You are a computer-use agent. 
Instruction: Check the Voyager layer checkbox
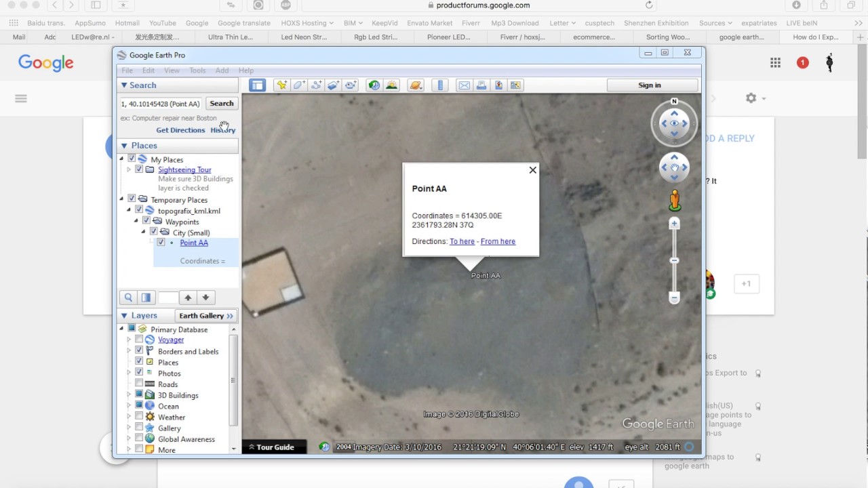point(139,340)
